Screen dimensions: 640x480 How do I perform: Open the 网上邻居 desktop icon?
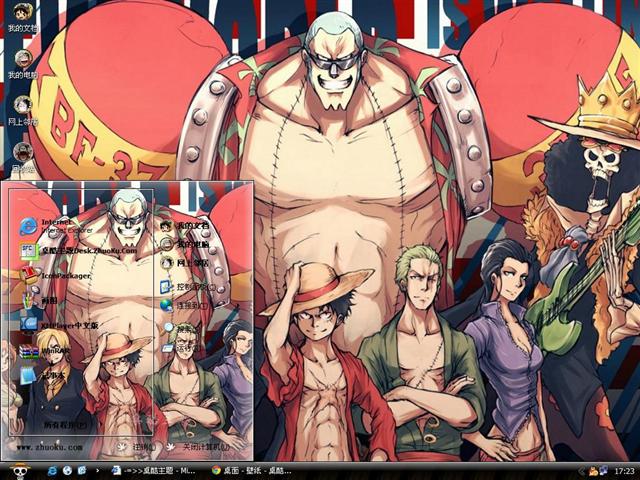click(23, 111)
